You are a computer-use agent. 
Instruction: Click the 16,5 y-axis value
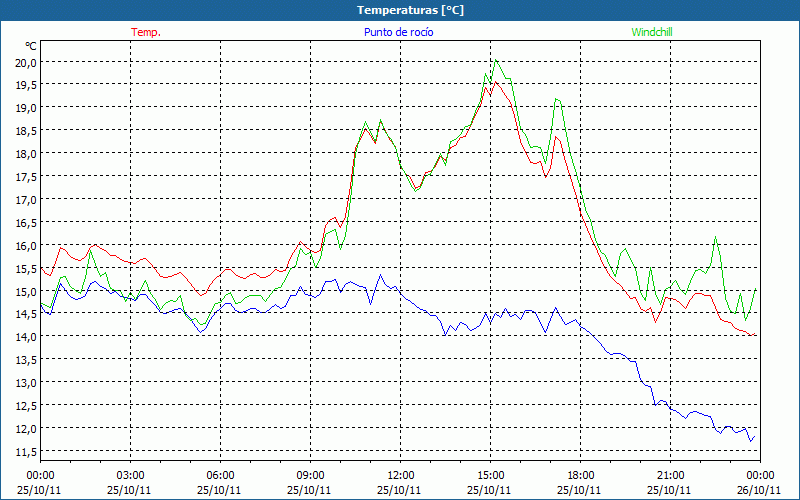tap(27, 222)
